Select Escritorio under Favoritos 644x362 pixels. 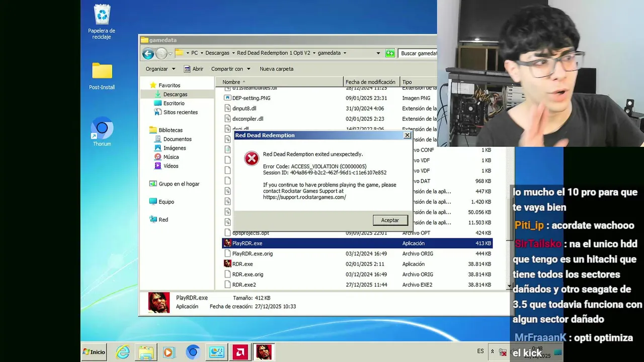pyautogui.click(x=174, y=104)
